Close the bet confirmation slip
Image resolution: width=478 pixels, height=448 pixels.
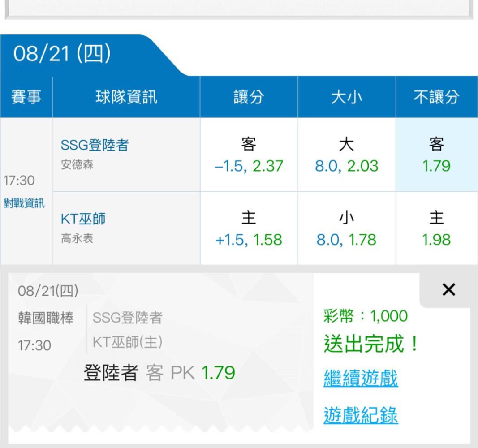click(x=449, y=289)
